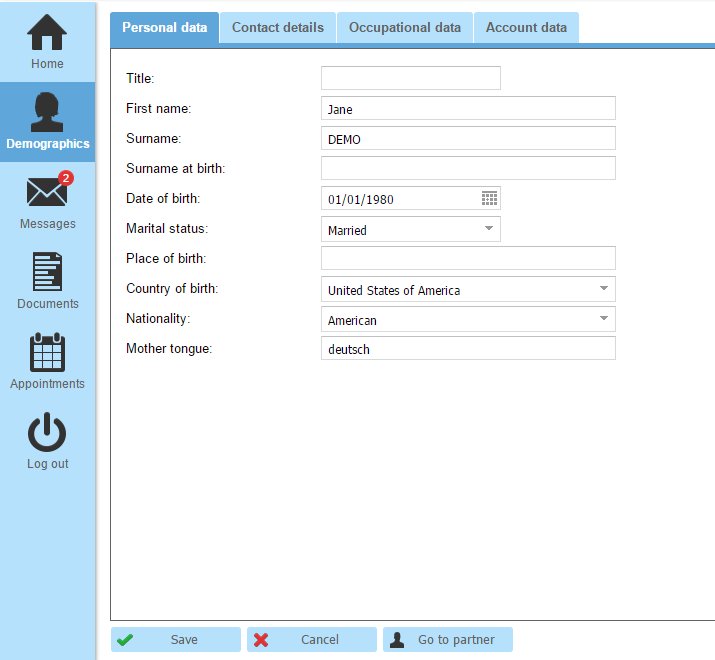The width and height of the screenshot is (715, 660).
Task: Click the American value in Nationality
Action: pyautogui.click(x=352, y=321)
